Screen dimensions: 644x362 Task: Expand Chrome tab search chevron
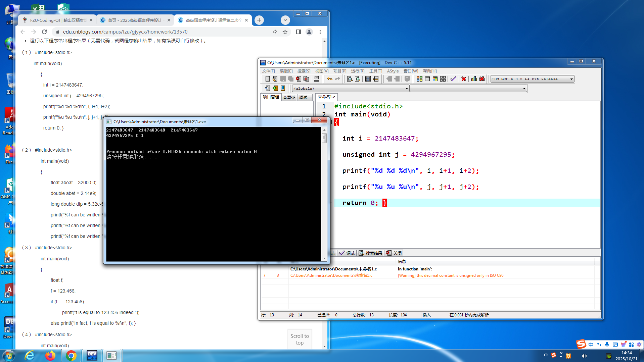tap(285, 20)
